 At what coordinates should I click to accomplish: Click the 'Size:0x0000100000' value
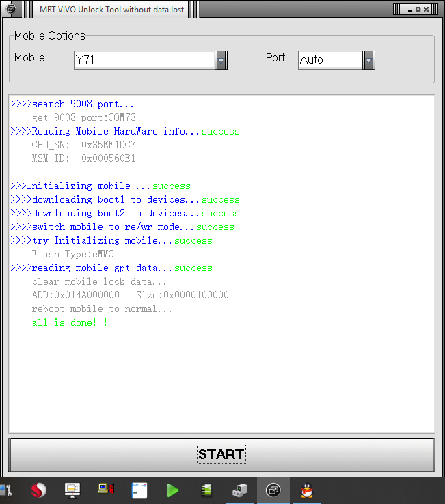pos(183,295)
